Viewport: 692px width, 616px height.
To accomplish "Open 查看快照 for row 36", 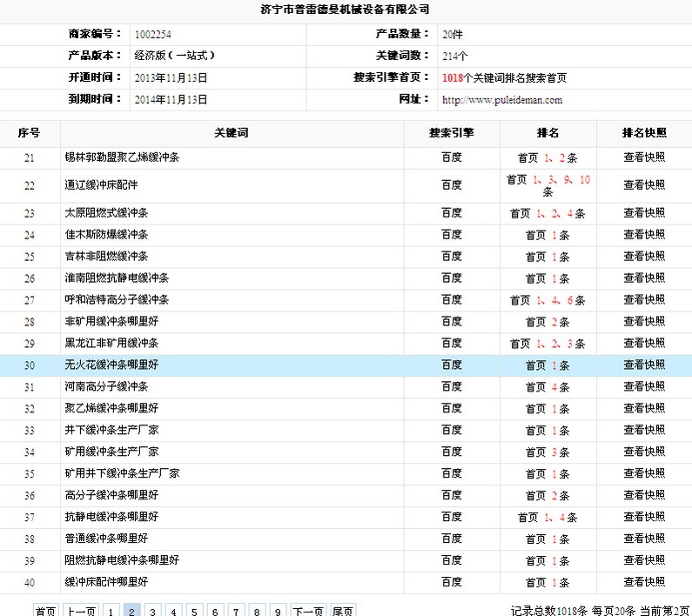I will (x=644, y=495).
